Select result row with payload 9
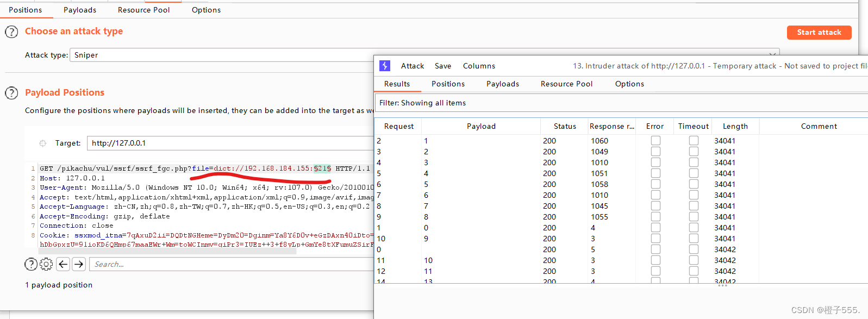This screenshot has height=319, width=868. click(621, 239)
